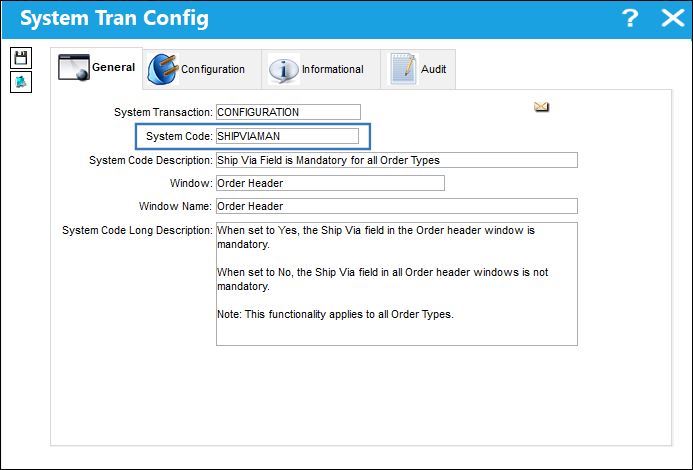Click the help question mark icon
Screen dimensions: 693x470
click(x=629, y=19)
